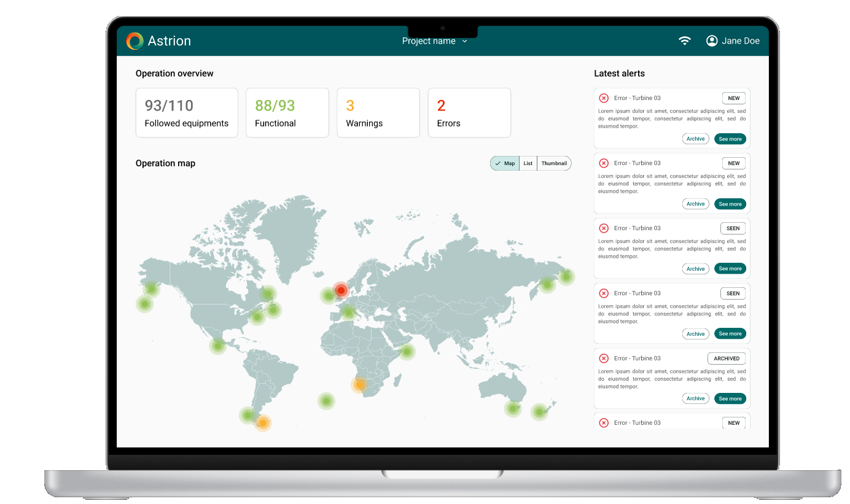Switch the operation view to List

tap(528, 163)
